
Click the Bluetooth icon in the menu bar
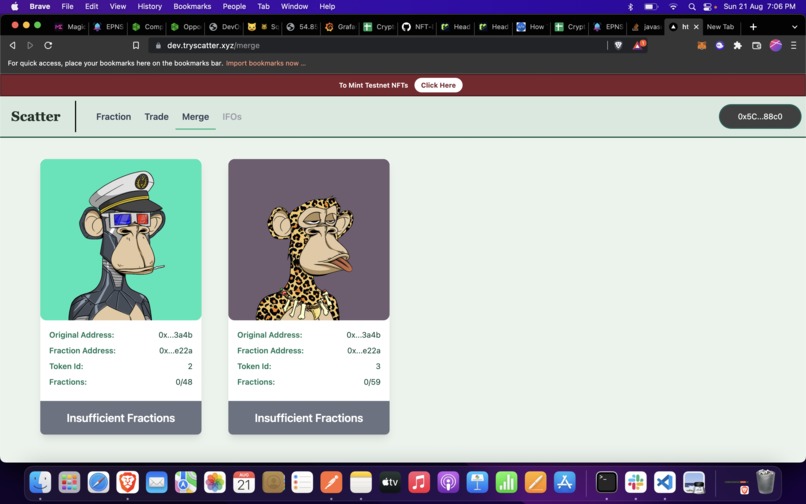[x=630, y=7]
